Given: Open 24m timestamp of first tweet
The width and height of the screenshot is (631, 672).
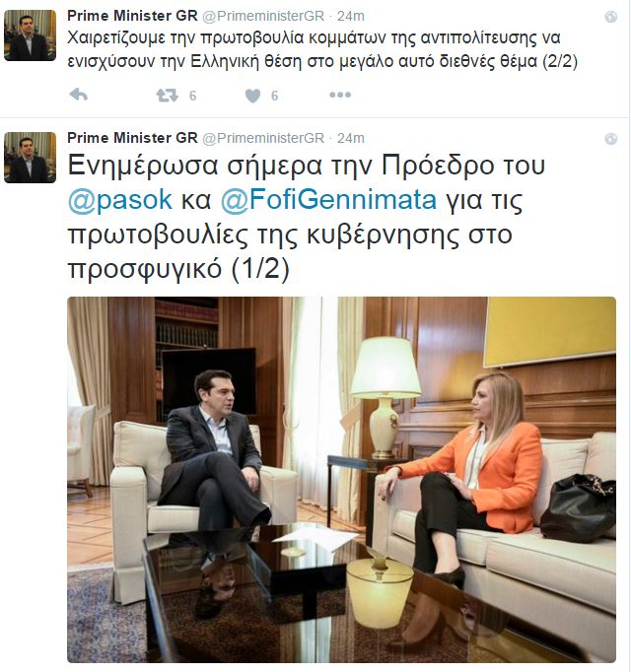Looking at the screenshot, I should 350,17.
